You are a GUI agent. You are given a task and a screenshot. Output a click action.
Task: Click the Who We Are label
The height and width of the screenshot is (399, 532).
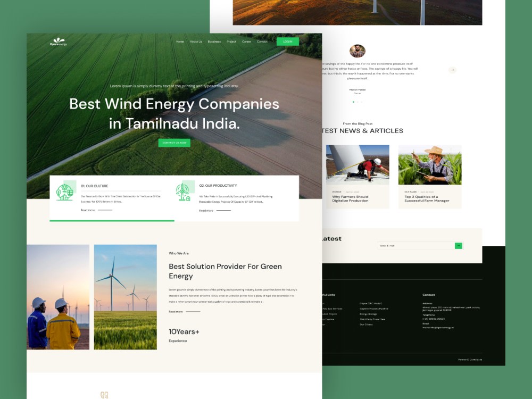(x=179, y=253)
